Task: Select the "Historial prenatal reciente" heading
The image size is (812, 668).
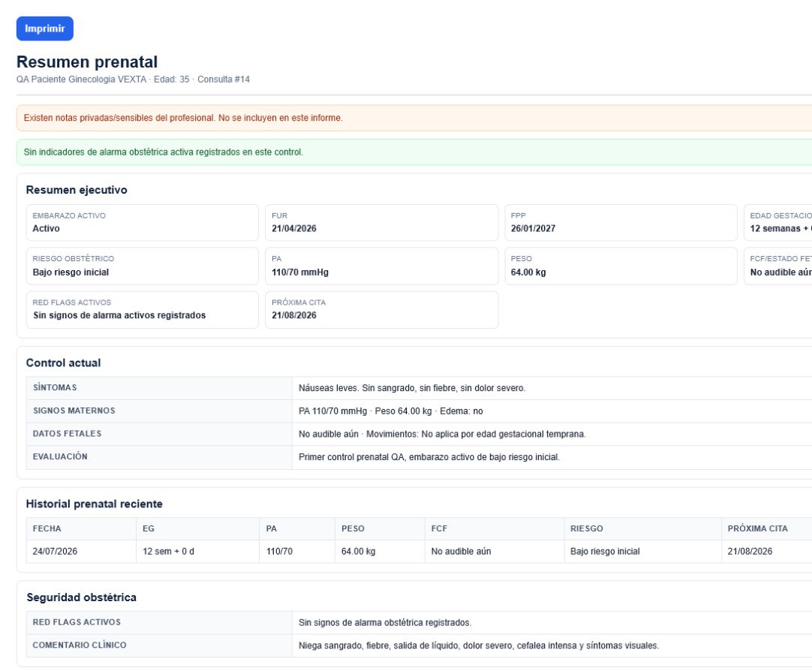Action: click(95, 504)
